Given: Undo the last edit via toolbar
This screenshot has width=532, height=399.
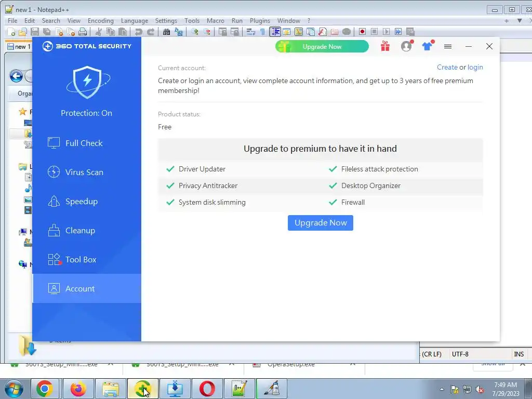Looking at the screenshot, I should coord(138,32).
